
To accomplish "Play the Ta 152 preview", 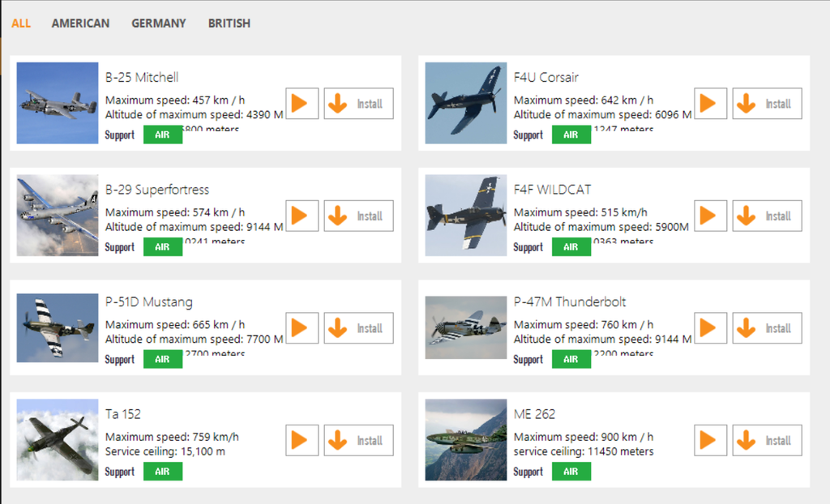I will click(302, 440).
